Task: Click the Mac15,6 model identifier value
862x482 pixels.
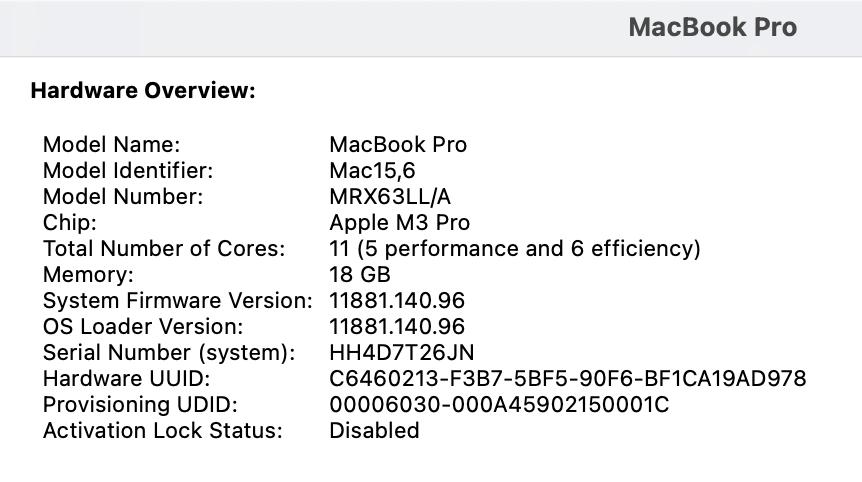Action: coord(372,170)
